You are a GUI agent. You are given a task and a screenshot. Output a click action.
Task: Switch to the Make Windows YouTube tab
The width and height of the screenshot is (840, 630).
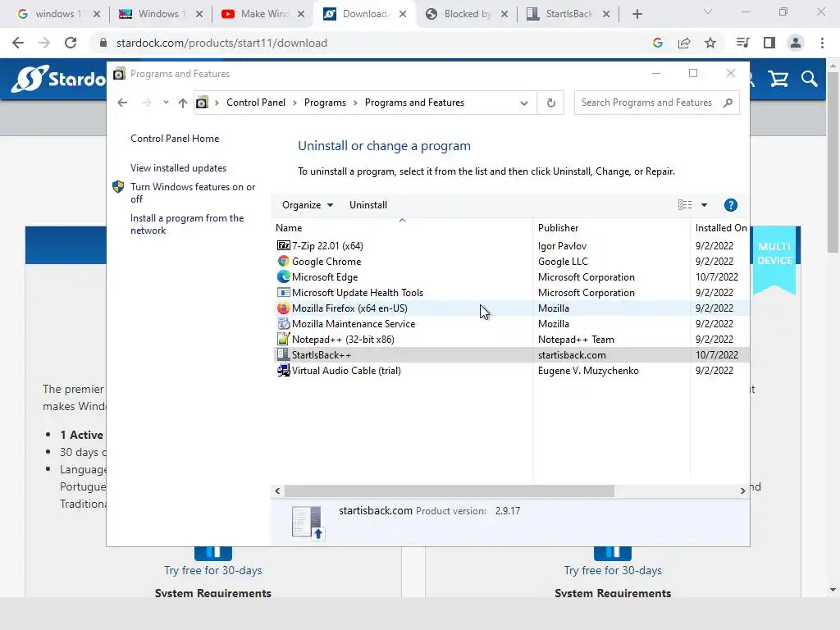(x=264, y=14)
